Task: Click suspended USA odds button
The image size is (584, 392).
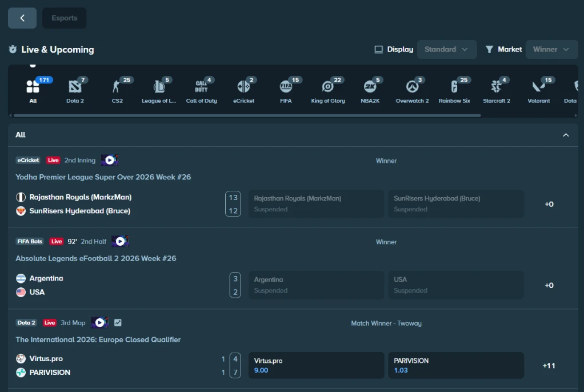Action: [x=456, y=285]
